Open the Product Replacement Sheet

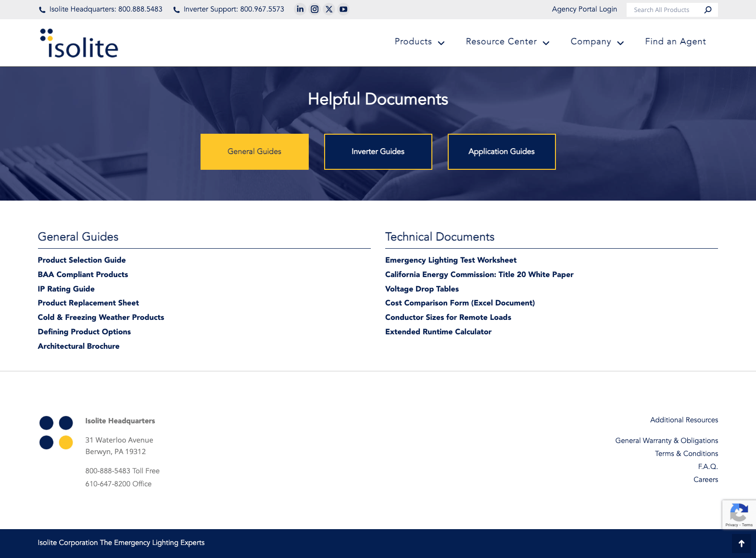pyautogui.click(x=88, y=303)
